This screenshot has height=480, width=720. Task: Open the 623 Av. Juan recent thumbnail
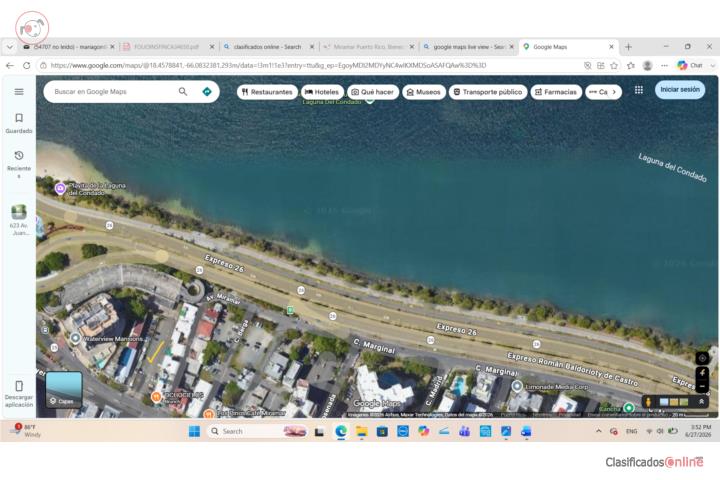[19, 220]
